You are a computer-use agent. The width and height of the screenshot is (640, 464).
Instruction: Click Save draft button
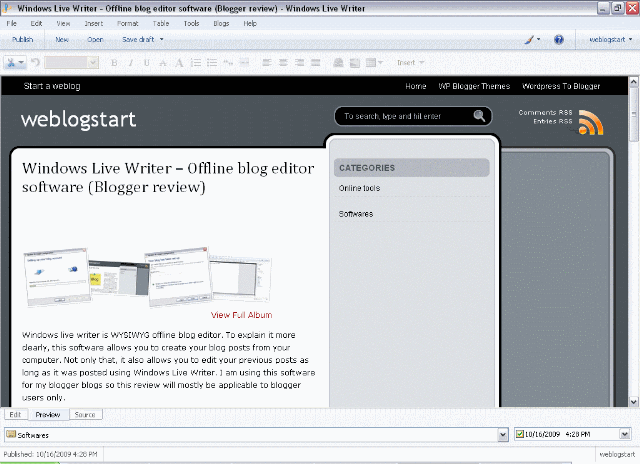pyautogui.click(x=138, y=40)
